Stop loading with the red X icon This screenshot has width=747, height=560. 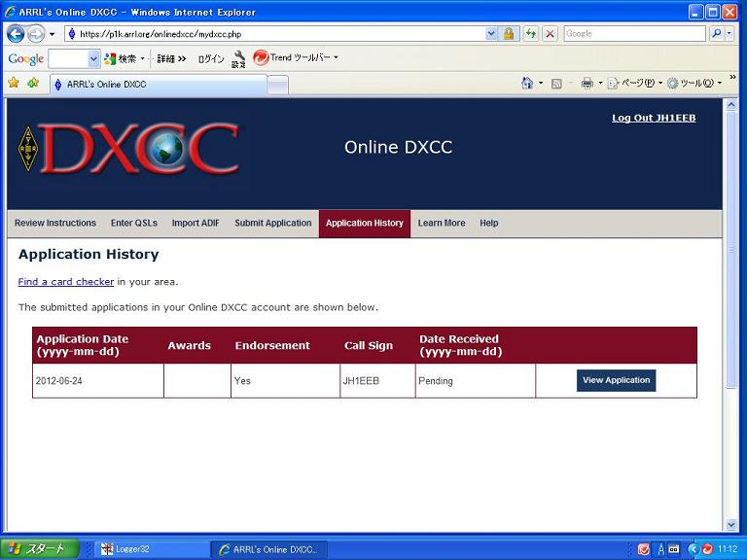[x=550, y=34]
